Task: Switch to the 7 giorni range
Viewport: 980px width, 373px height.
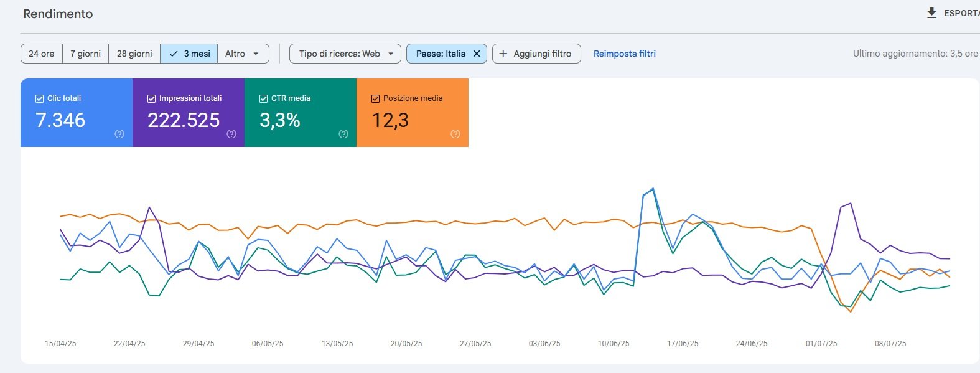Action: click(x=85, y=54)
